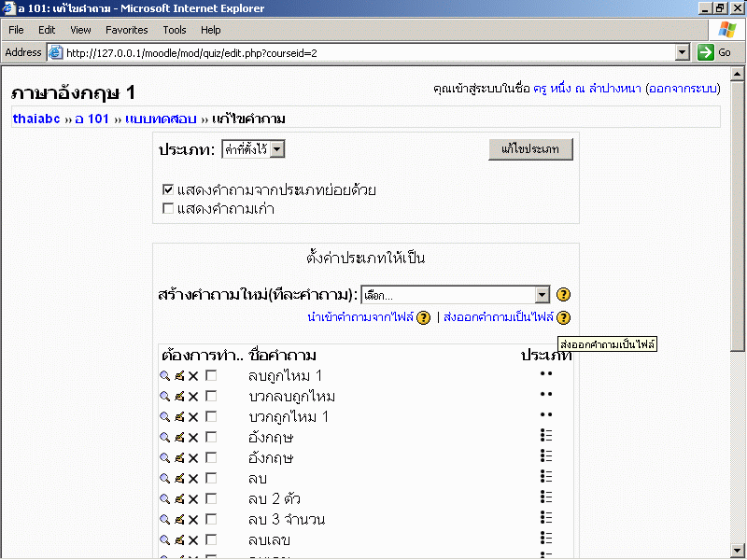Open the ประเภท category dropdown
This screenshot has height=560, width=747.
tap(276, 149)
